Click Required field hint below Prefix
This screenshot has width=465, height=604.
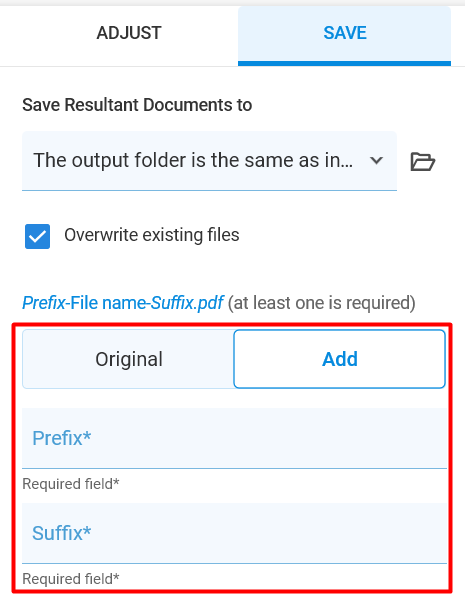71,484
